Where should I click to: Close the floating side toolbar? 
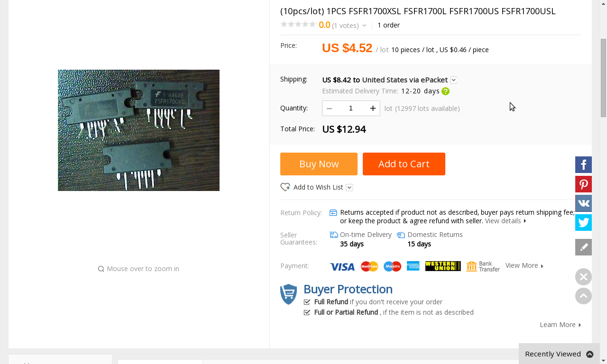[x=583, y=277]
